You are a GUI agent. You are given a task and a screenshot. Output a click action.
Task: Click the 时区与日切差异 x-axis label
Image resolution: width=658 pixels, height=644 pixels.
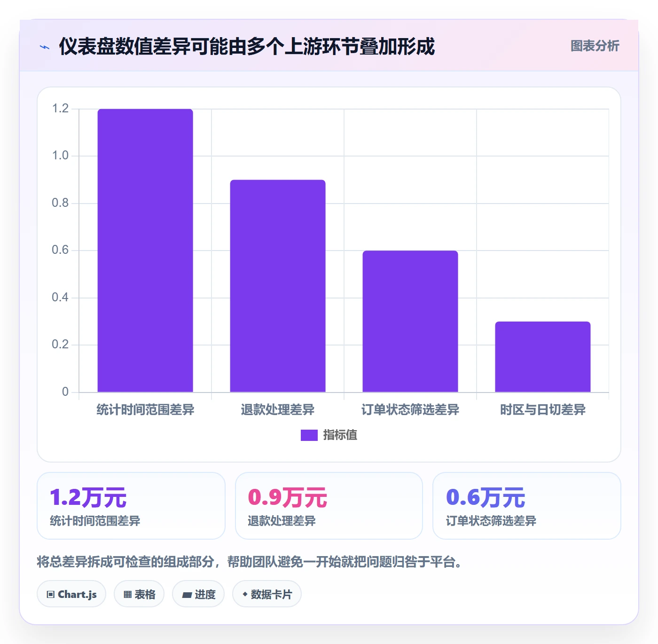tap(543, 410)
